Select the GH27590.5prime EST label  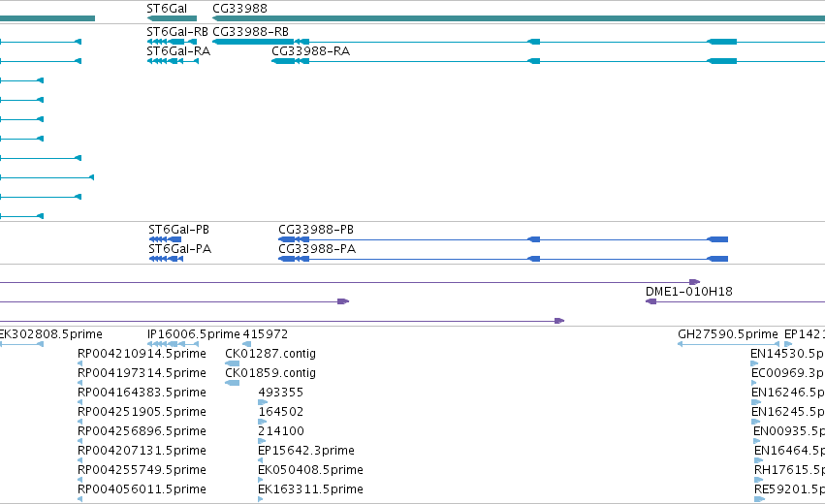click(728, 334)
